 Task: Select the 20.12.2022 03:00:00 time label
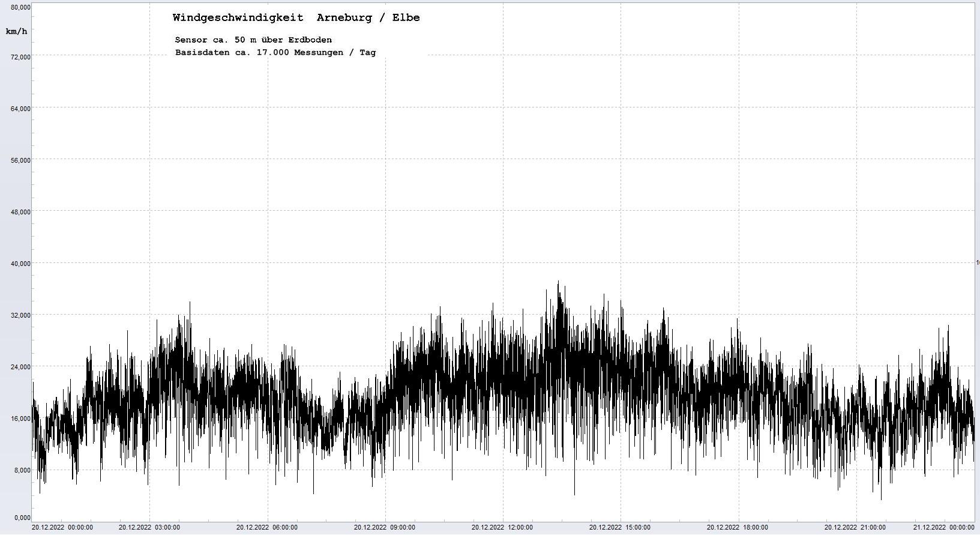(149, 528)
